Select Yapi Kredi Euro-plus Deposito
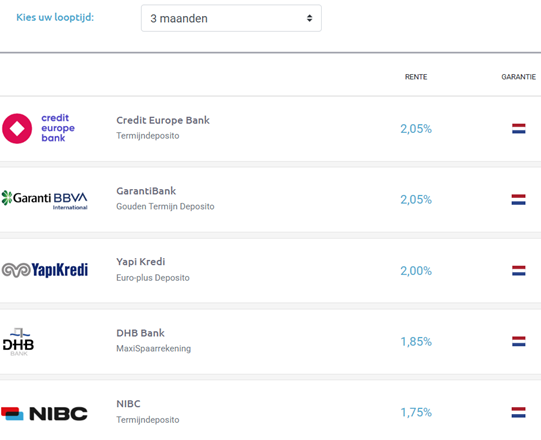Screen dimensions: 541x440 pos(153,277)
